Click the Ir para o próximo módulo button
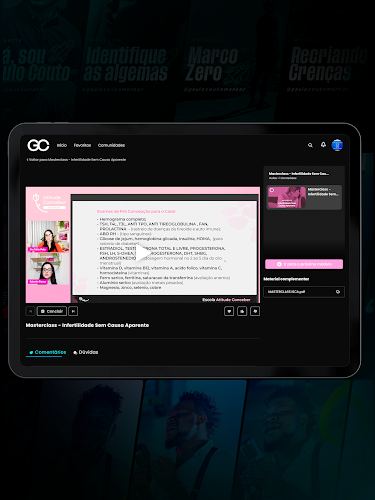 click(304, 264)
